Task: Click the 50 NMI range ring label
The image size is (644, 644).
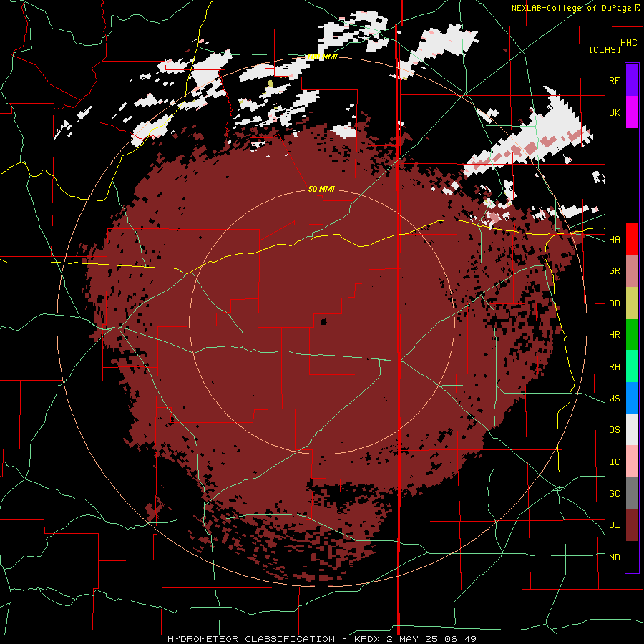Action: pyautogui.click(x=321, y=190)
